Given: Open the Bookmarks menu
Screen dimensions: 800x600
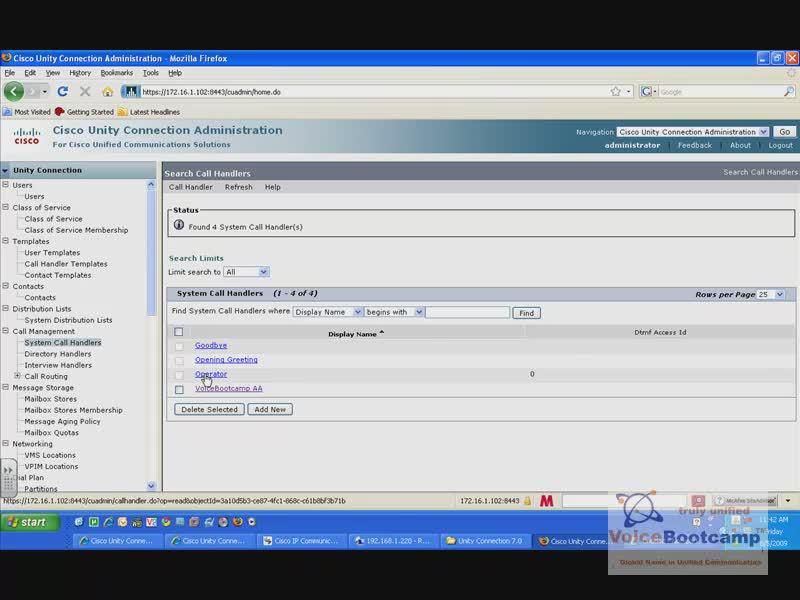Looking at the screenshot, I should (116, 73).
